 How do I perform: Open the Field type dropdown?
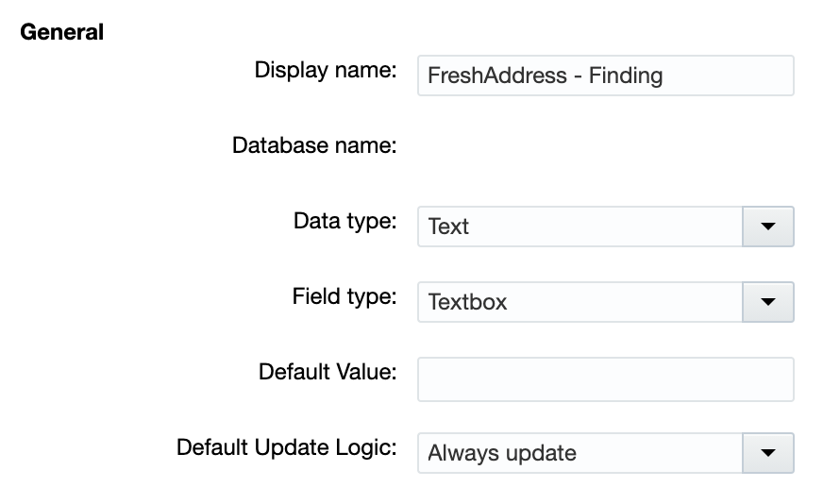(605, 302)
